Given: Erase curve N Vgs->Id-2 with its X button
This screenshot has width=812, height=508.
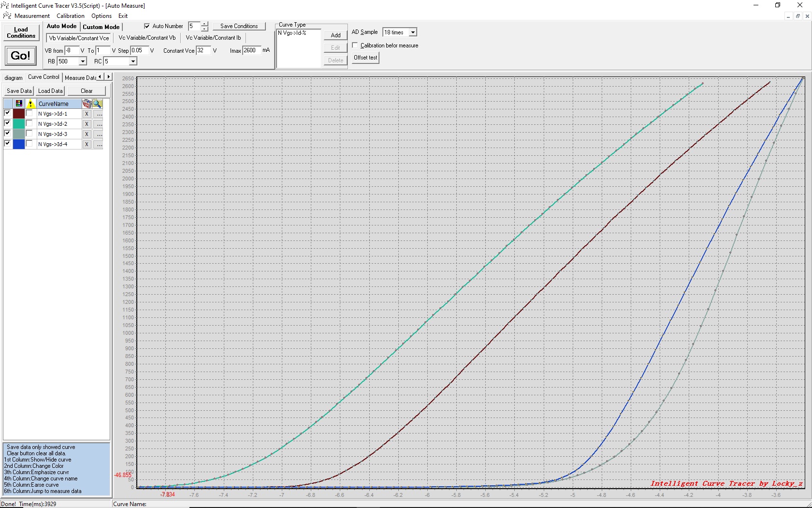Looking at the screenshot, I should click(87, 124).
